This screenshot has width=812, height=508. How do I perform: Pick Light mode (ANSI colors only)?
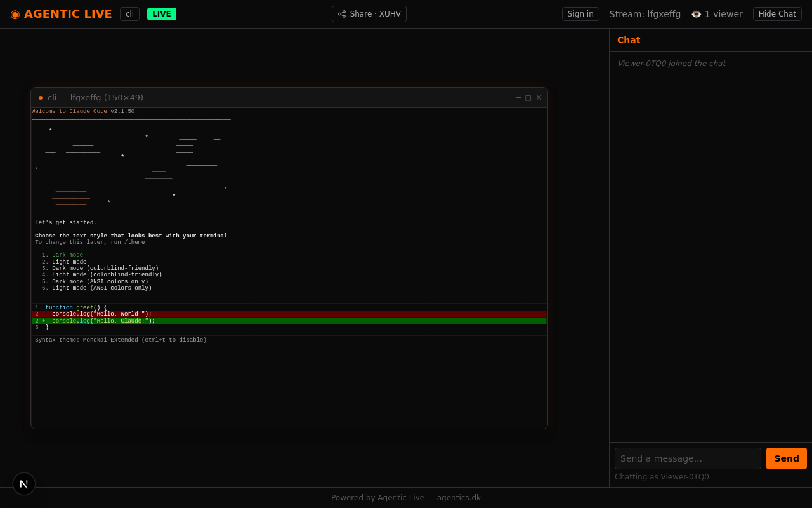point(101,288)
